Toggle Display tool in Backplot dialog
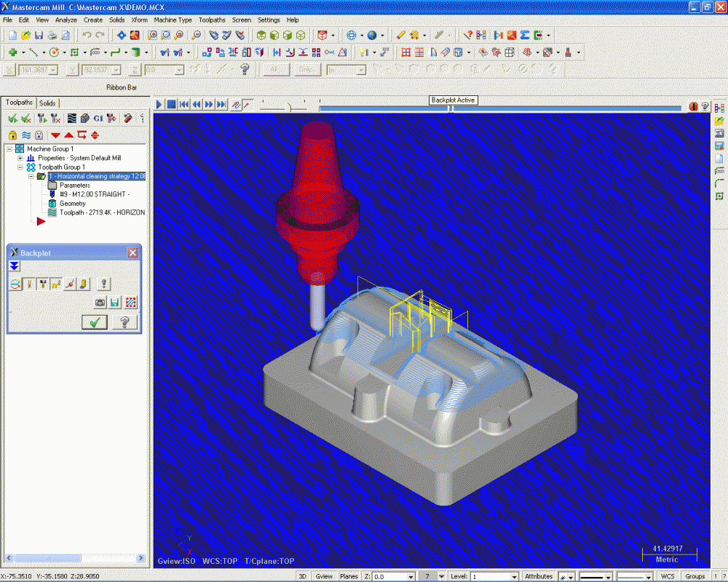 29,284
